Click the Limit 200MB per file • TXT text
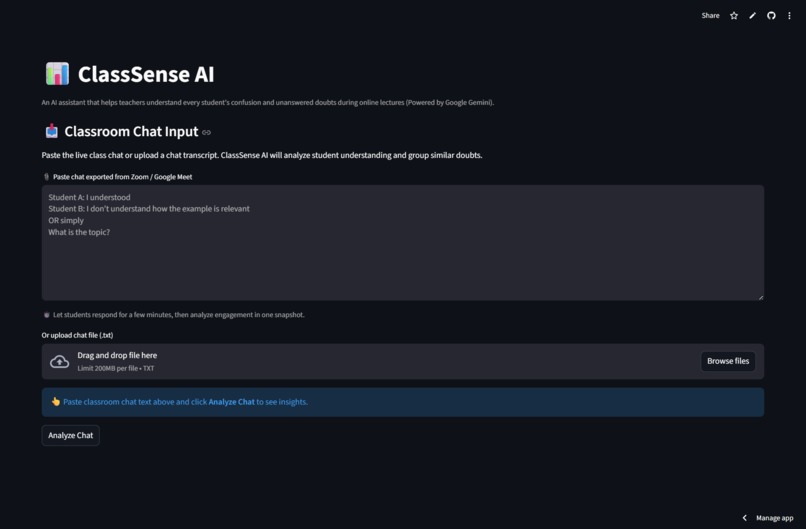The height and width of the screenshot is (529, 806). [x=116, y=368]
